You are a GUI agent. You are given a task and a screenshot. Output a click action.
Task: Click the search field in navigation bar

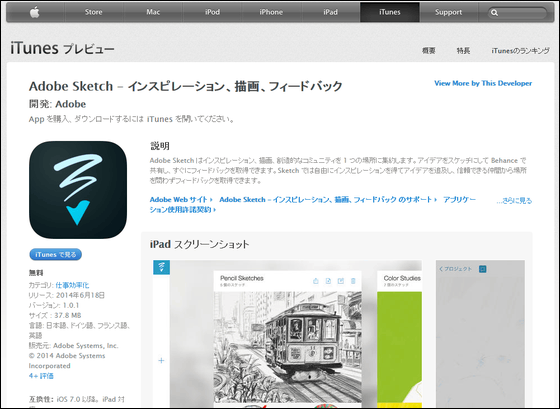coord(517,13)
